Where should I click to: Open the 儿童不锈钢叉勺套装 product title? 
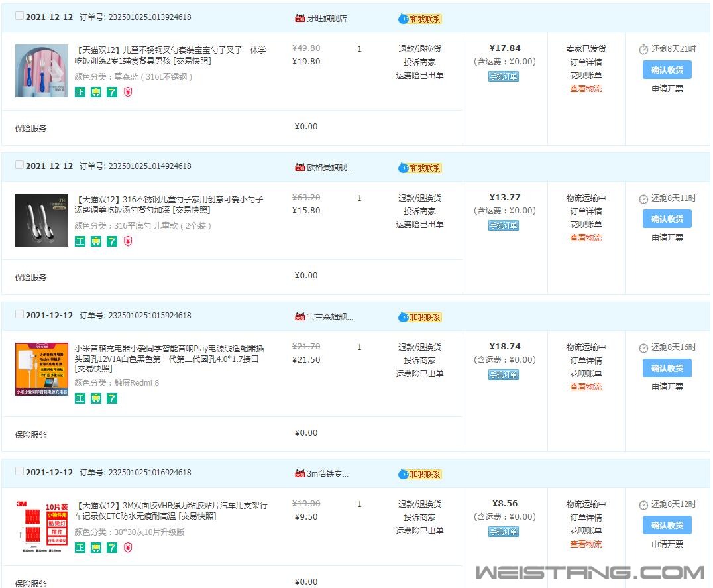170,55
